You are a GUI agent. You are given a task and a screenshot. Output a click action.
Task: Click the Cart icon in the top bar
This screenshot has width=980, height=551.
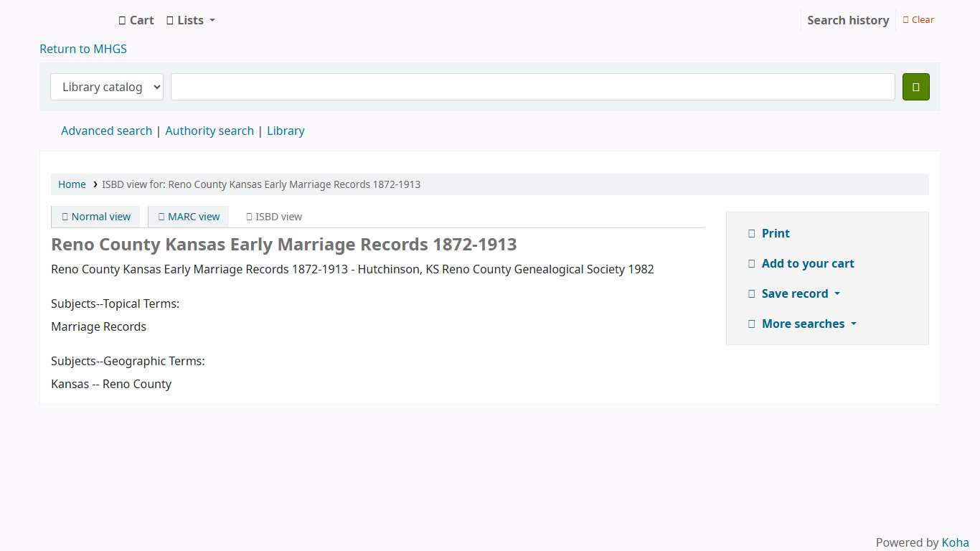(122, 21)
